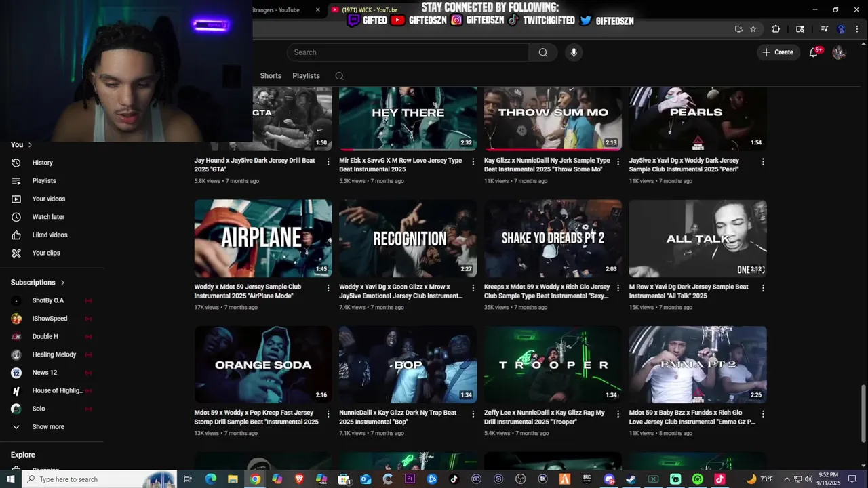Click the channel search magnifier icon
The image size is (868, 488).
(x=339, y=76)
